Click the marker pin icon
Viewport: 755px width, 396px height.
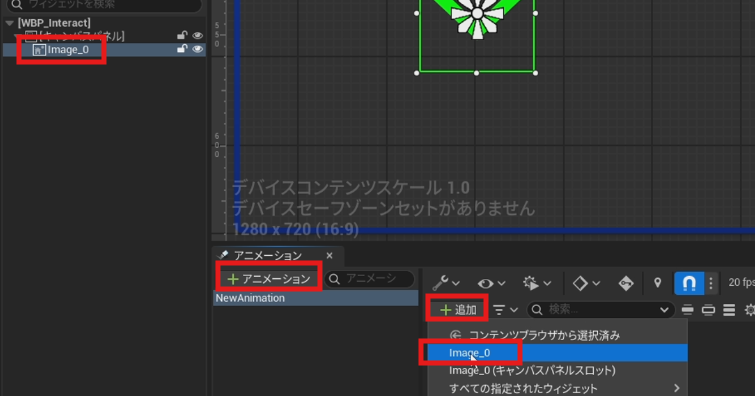[x=657, y=283]
